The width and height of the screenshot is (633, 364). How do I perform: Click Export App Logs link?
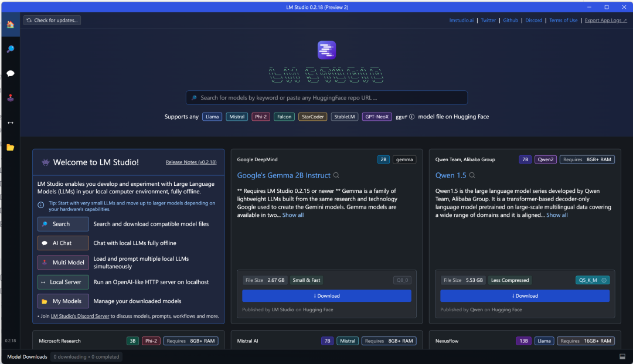[x=605, y=20]
